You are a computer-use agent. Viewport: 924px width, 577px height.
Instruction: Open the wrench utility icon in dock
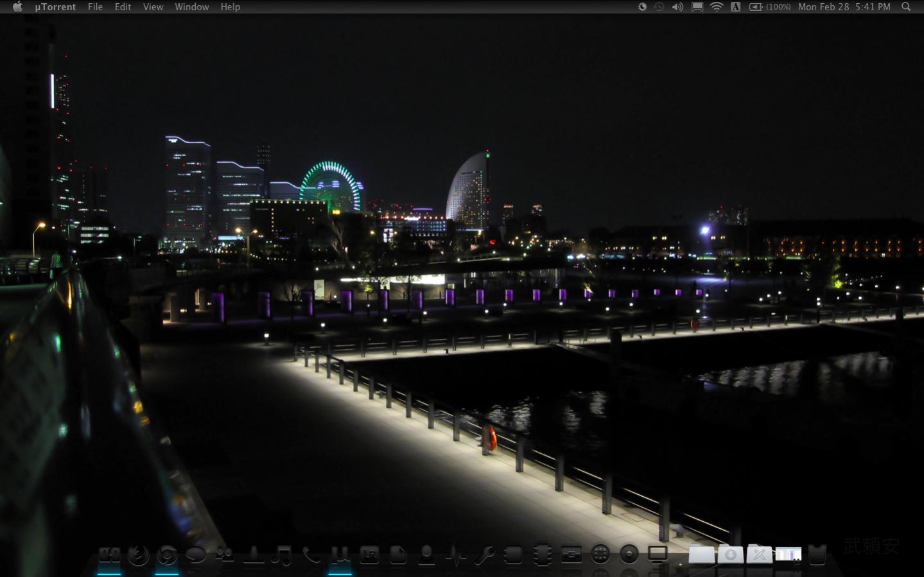pyautogui.click(x=484, y=555)
